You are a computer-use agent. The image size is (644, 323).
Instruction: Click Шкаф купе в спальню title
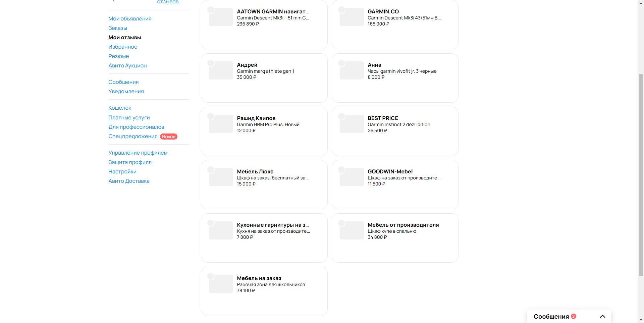pos(392,231)
